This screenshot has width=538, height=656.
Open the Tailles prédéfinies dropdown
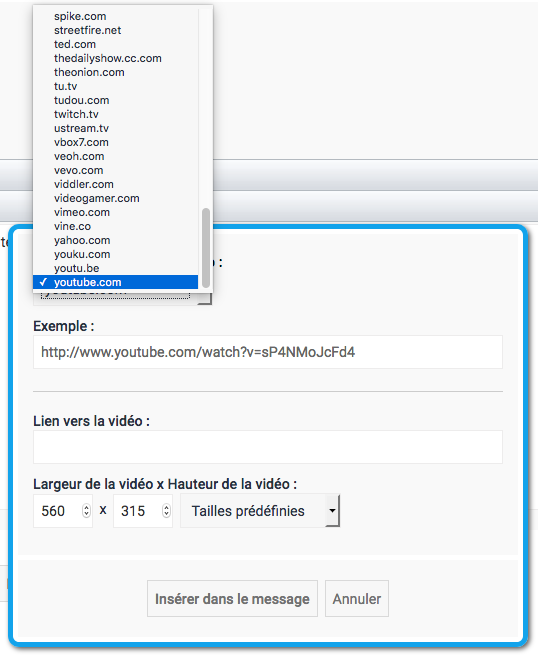click(x=260, y=511)
